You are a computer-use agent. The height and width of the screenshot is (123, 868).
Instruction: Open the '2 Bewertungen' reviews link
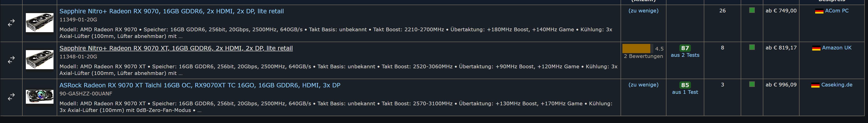point(643,56)
